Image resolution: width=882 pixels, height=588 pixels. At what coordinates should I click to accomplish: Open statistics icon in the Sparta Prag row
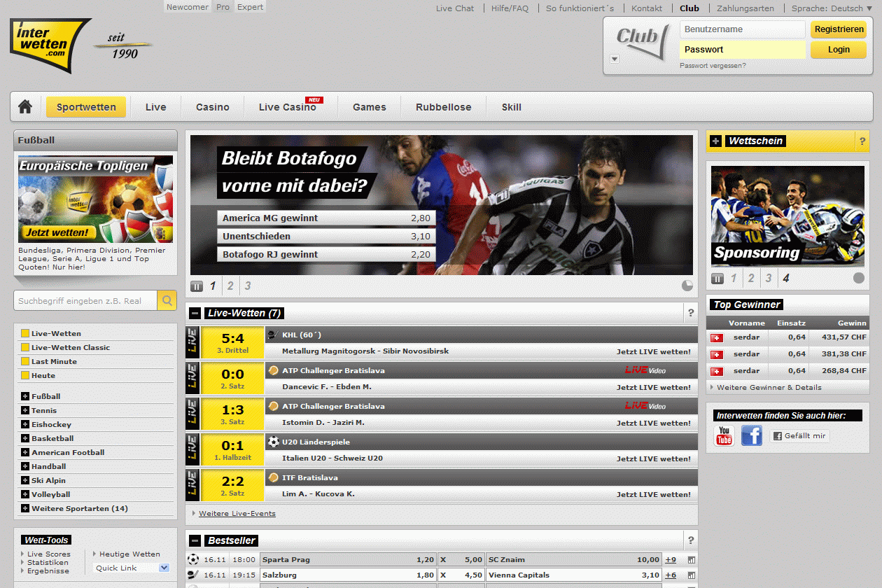692,560
